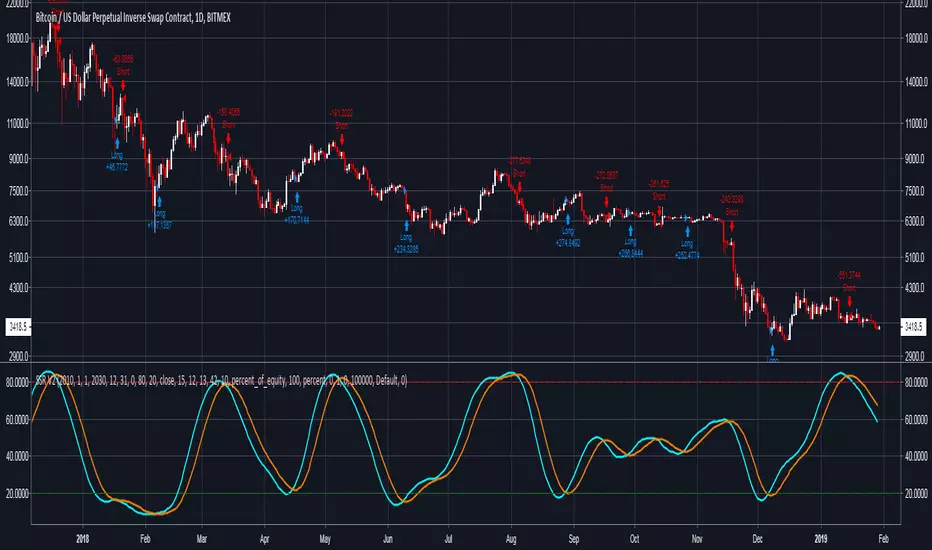932x550 pixels.
Task: Select the red Short arrow labeled -551.3744
Action: (848, 299)
